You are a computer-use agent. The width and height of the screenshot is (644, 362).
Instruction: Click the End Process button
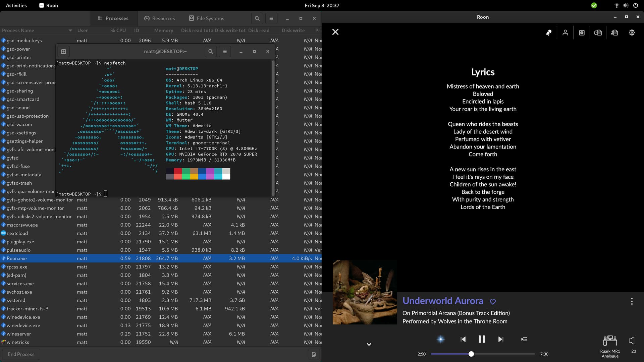click(x=21, y=354)
